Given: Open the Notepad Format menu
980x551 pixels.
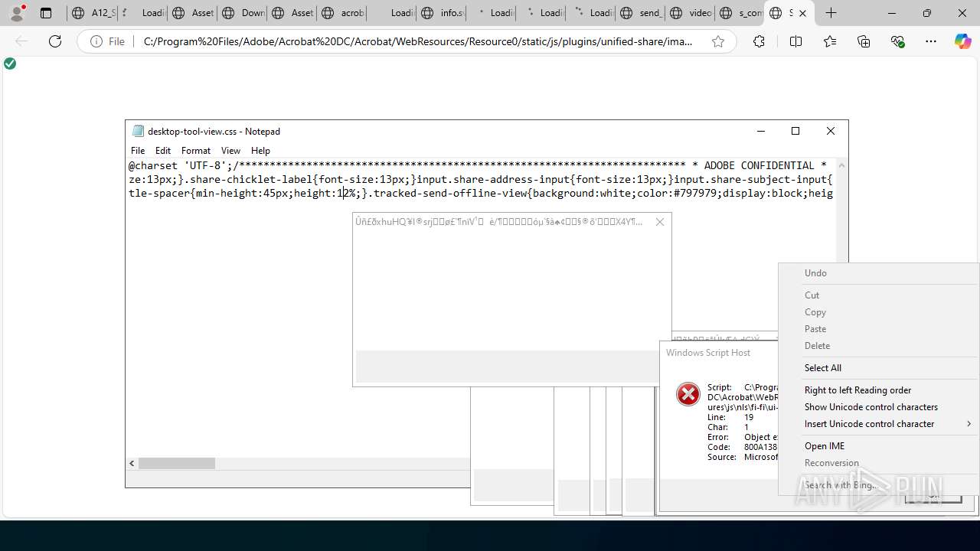Looking at the screenshot, I should (196, 151).
